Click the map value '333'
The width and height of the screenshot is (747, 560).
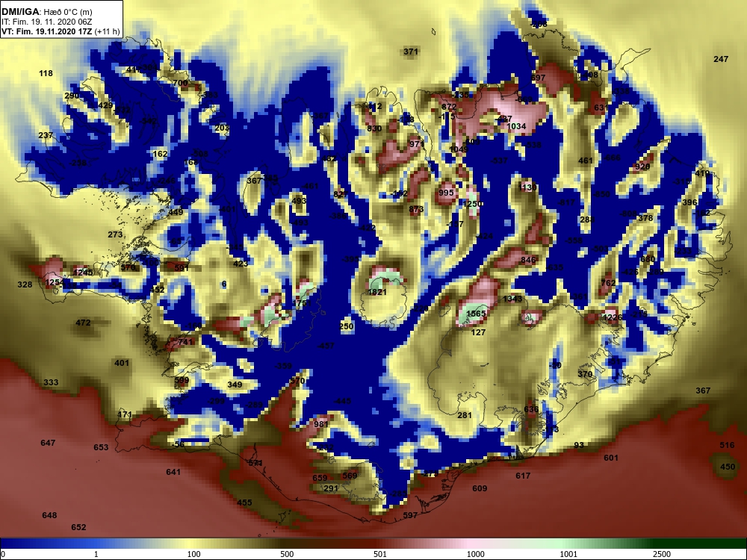coord(51,382)
